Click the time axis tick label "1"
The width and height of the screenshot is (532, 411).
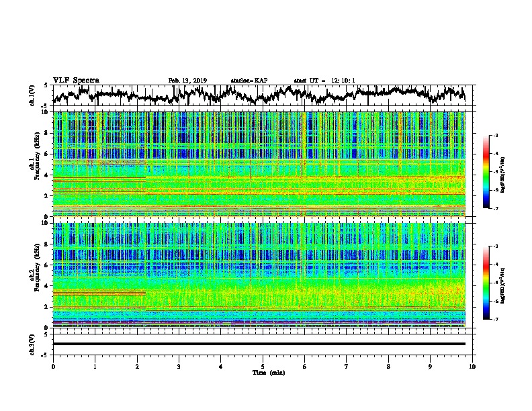coord(95,367)
